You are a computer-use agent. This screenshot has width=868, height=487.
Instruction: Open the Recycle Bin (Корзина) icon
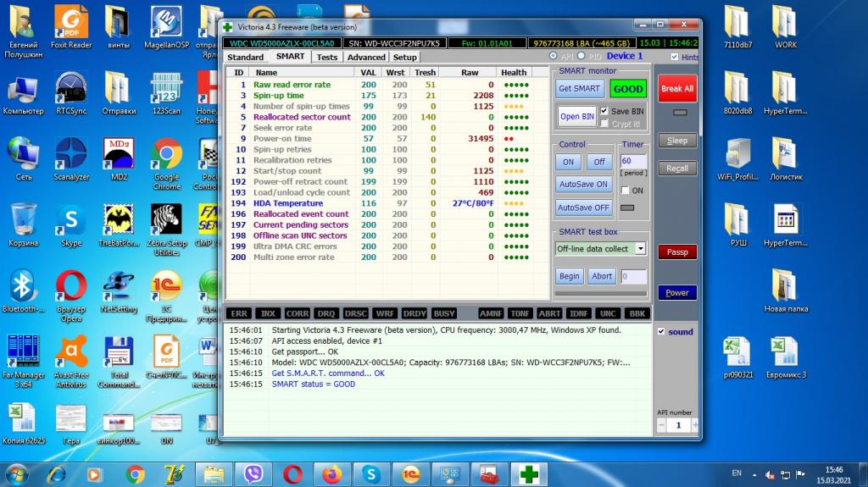pyautogui.click(x=23, y=224)
